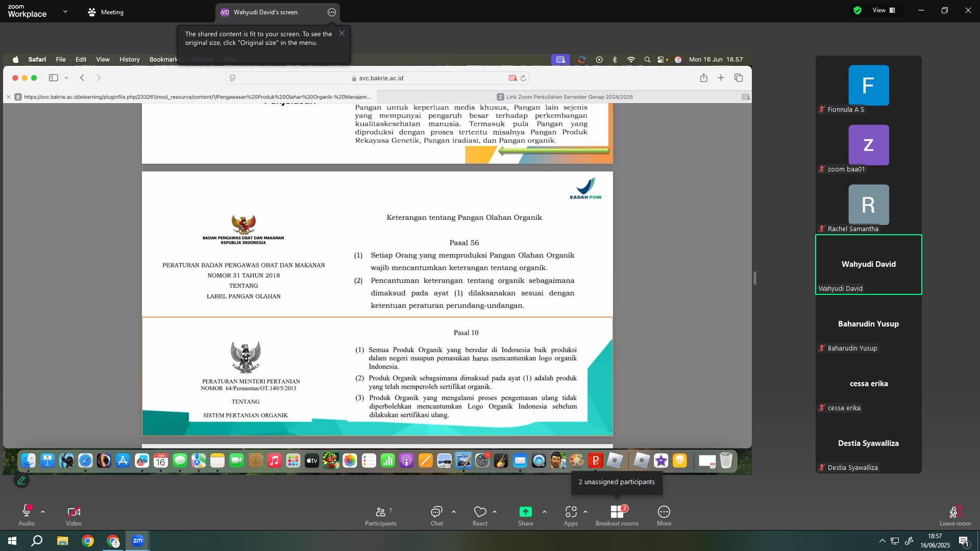Click Safari's View menu in shared screen
This screenshot has height=551, width=980.
(103, 60)
